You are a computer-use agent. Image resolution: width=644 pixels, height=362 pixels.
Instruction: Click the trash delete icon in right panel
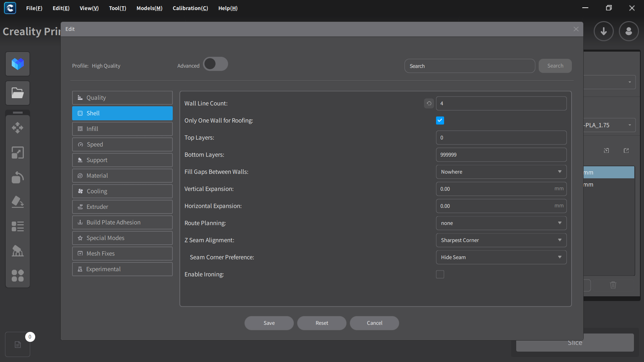point(613,285)
